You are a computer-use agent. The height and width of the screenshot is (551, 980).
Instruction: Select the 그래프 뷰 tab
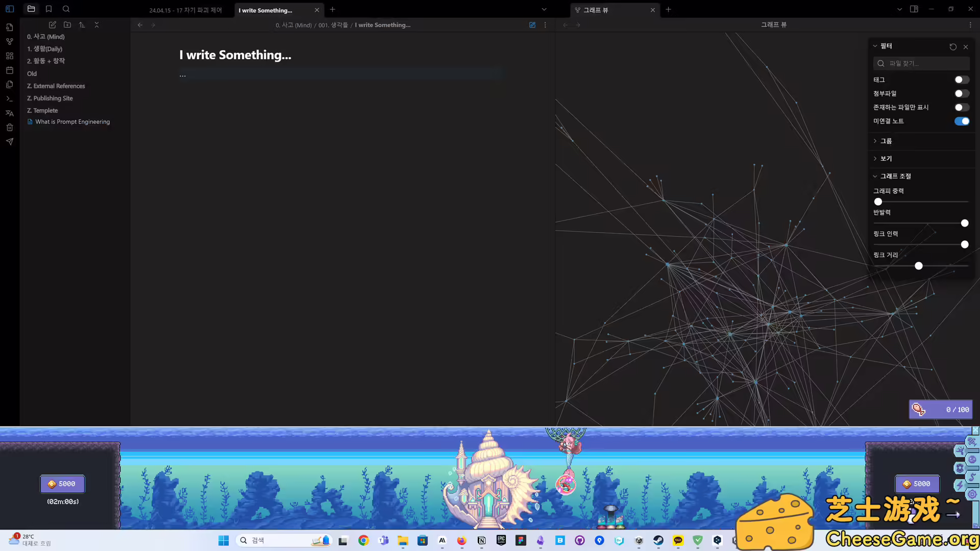pyautogui.click(x=596, y=10)
